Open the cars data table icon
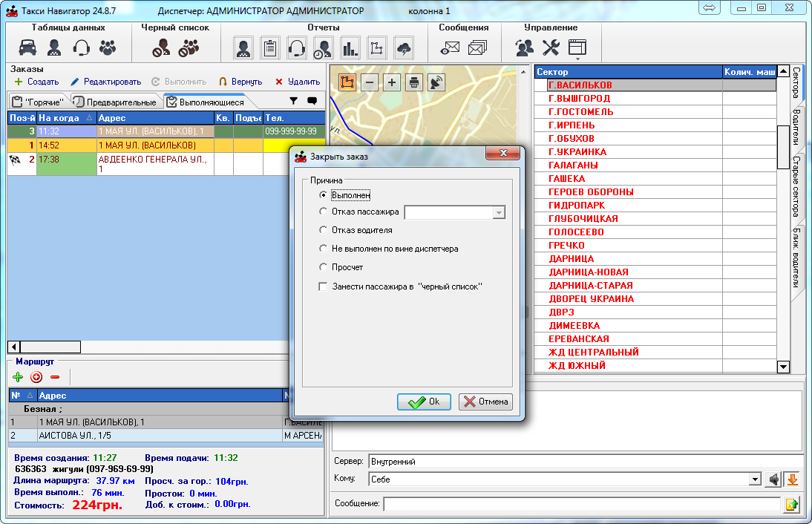812x524 pixels. 27,48
